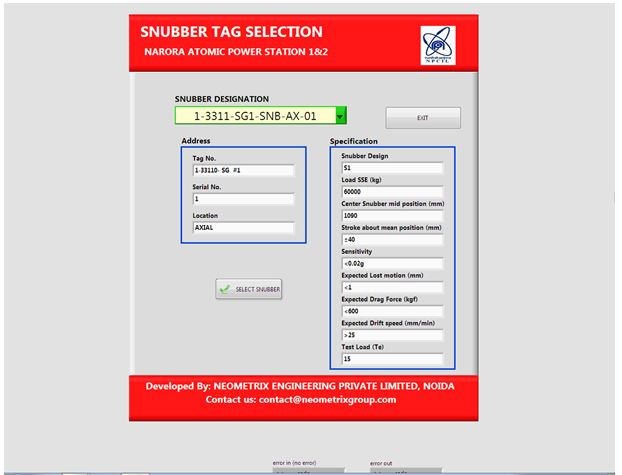Click the Expected Drag Force field
Screen dimensions: 622x475
pos(390,311)
